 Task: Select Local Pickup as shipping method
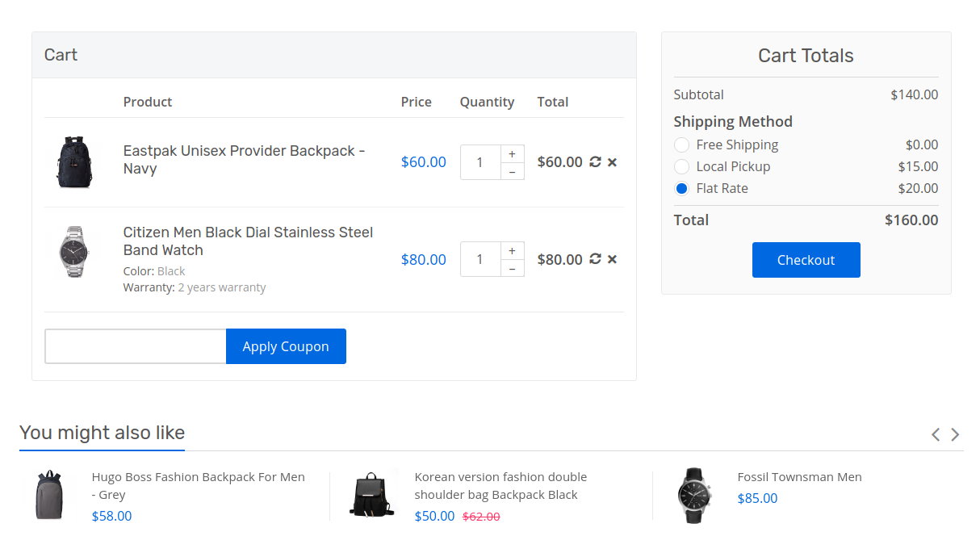(681, 166)
